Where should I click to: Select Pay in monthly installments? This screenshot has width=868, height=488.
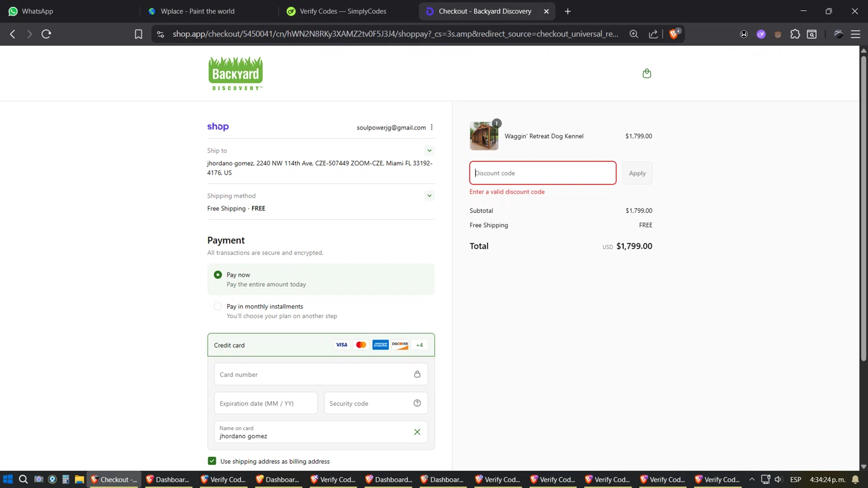pos(218,306)
